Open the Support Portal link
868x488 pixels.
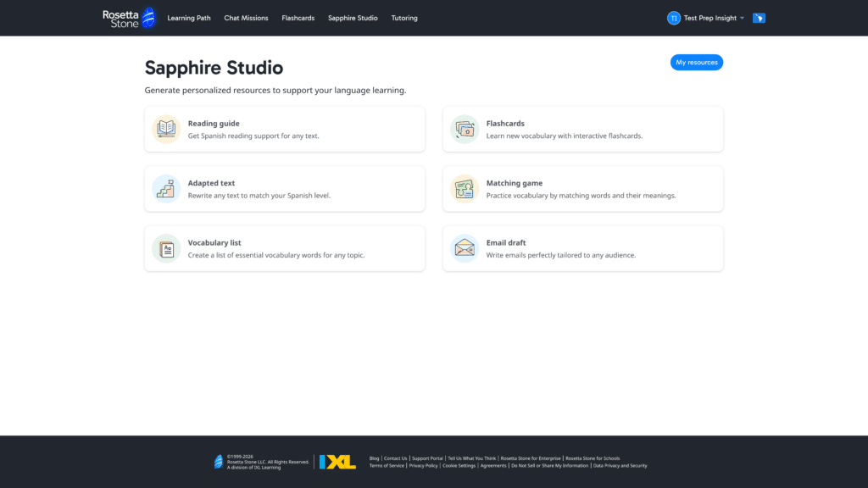(427, 458)
